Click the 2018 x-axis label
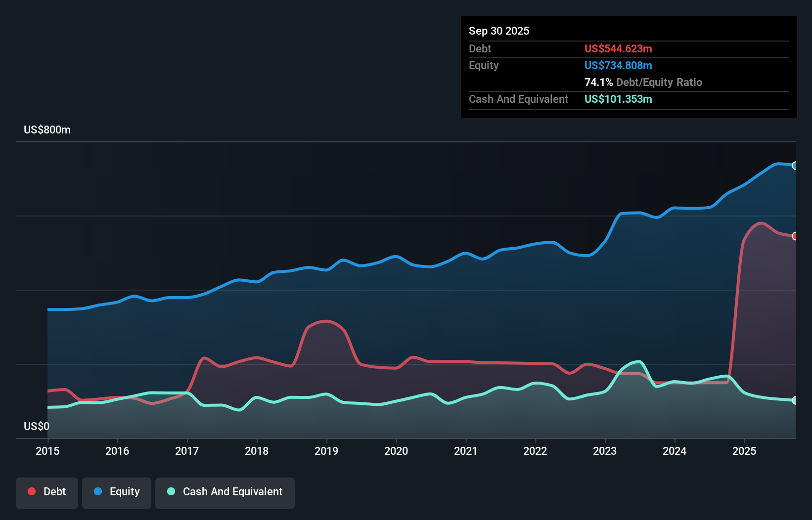This screenshot has height=520, width=812. 257,451
